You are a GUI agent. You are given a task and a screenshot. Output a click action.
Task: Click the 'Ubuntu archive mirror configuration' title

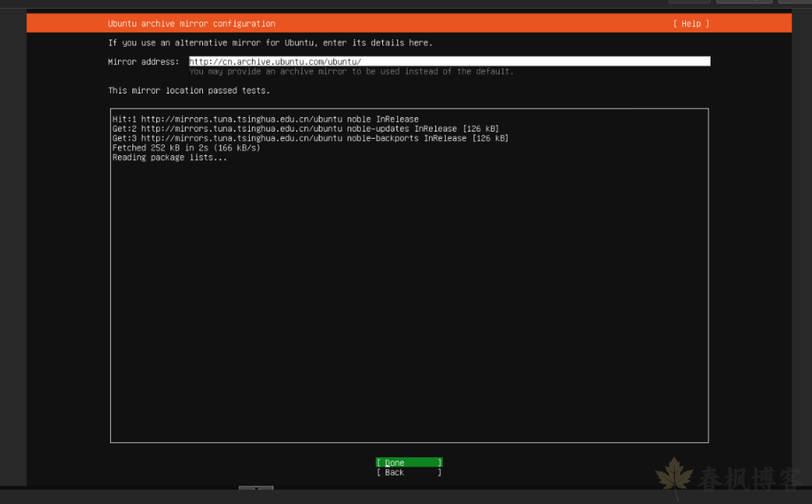192,24
